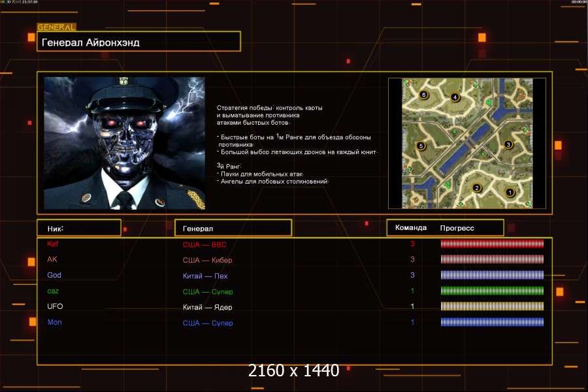
Task: Click team number 1 in caz's row
Action: pos(412,291)
